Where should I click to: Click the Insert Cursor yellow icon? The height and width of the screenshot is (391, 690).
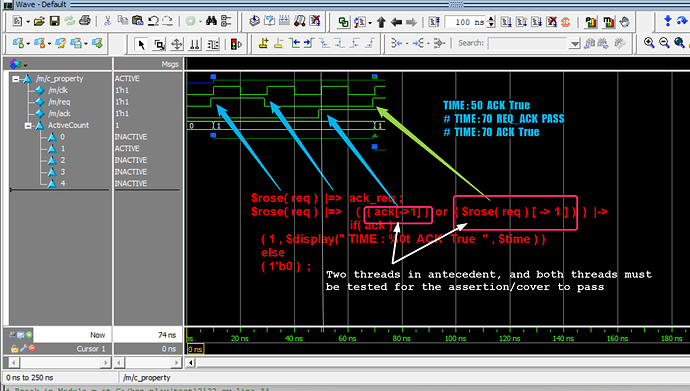click(264, 43)
